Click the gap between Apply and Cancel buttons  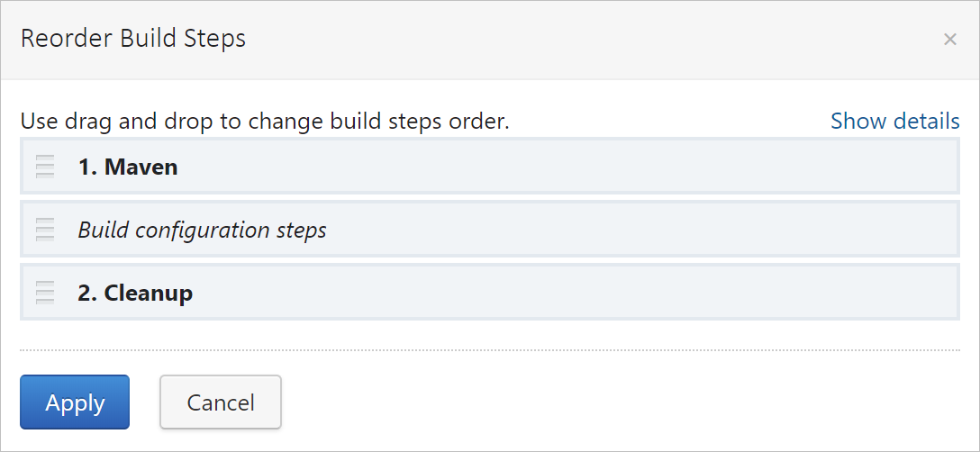pos(145,402)
